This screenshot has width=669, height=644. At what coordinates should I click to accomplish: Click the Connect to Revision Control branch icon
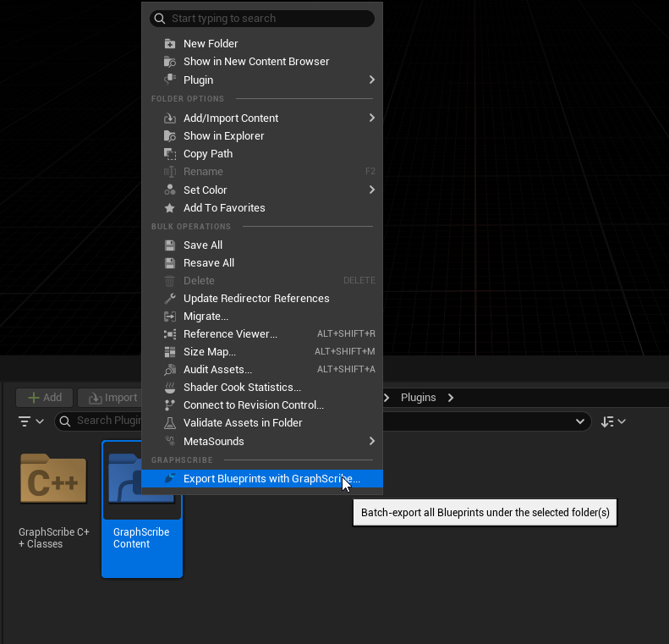(170, 405)
